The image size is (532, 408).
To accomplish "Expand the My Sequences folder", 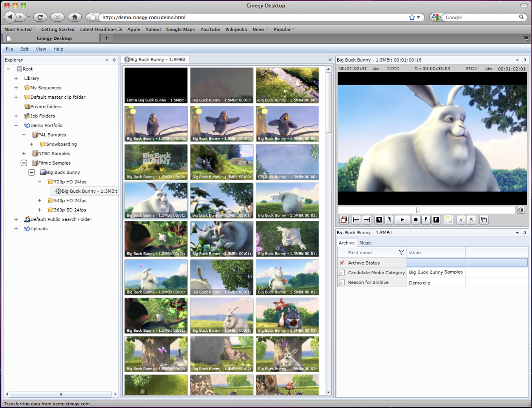I will pos(16,88).
